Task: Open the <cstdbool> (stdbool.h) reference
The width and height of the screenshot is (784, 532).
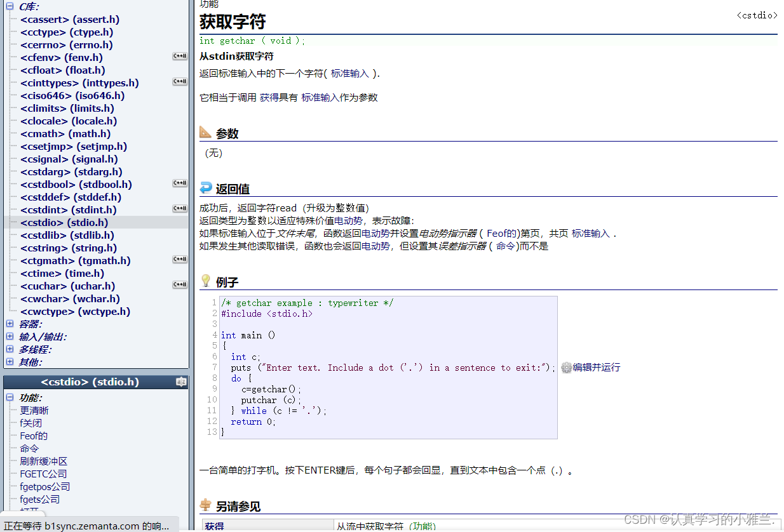Action: click(x=76, y=185)
